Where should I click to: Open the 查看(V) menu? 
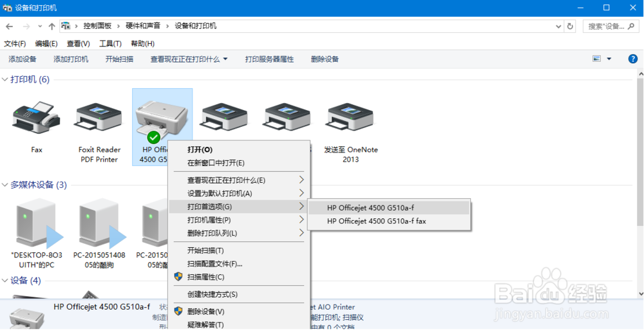78,44
